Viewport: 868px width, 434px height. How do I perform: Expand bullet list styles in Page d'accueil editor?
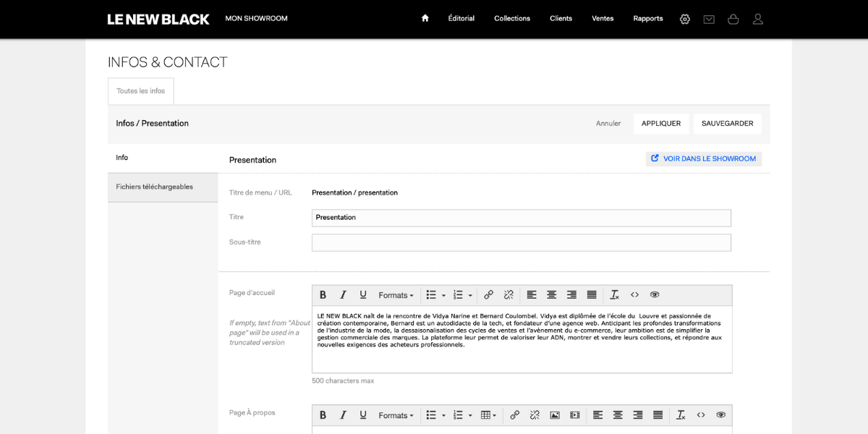click(443, 295)
